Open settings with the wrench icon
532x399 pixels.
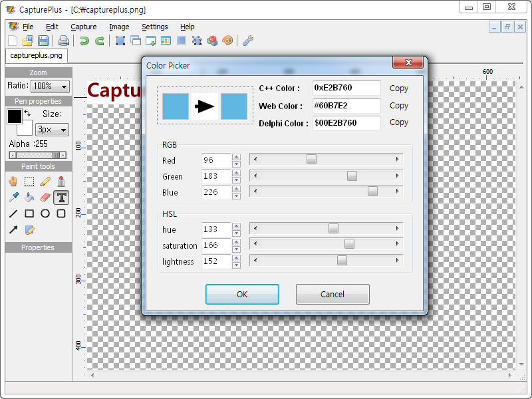pos(247,41)
